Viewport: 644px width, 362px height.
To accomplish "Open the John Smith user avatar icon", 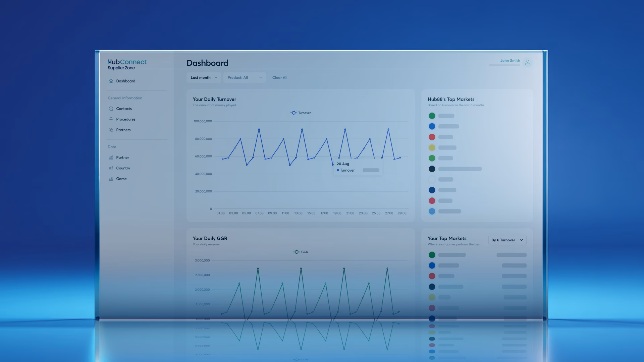I will 528,63.
